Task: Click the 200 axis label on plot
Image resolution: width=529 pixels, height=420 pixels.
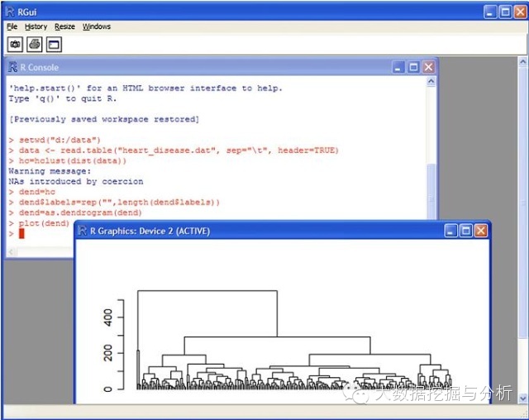Action: [108, 353]
